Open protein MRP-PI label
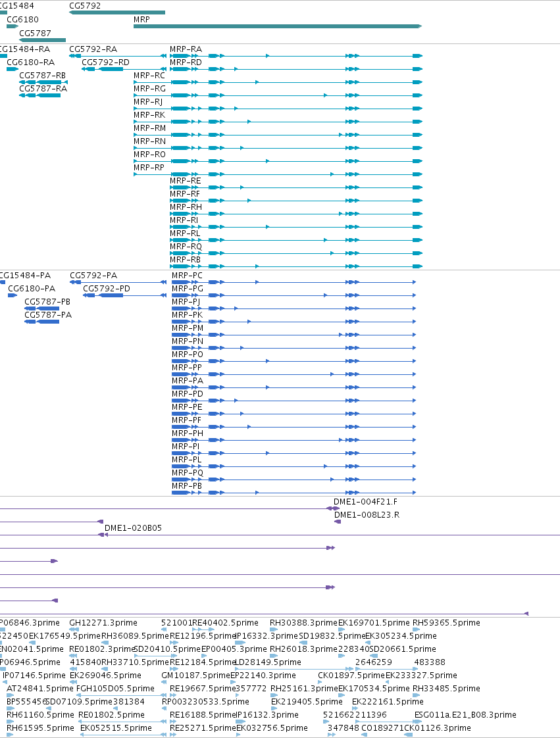The width and height of the screenshot is (560, 738). (186, 447)
